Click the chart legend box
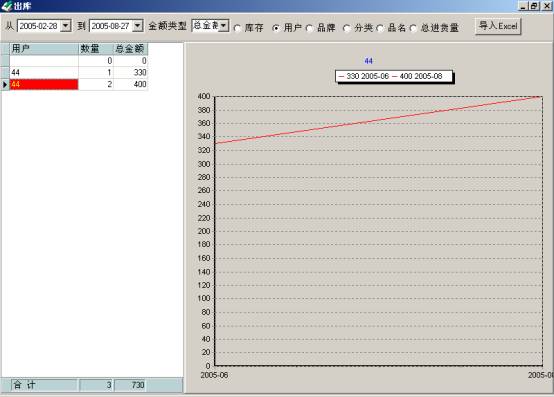Viewport: 554px width, 397px height. [394, 76]
